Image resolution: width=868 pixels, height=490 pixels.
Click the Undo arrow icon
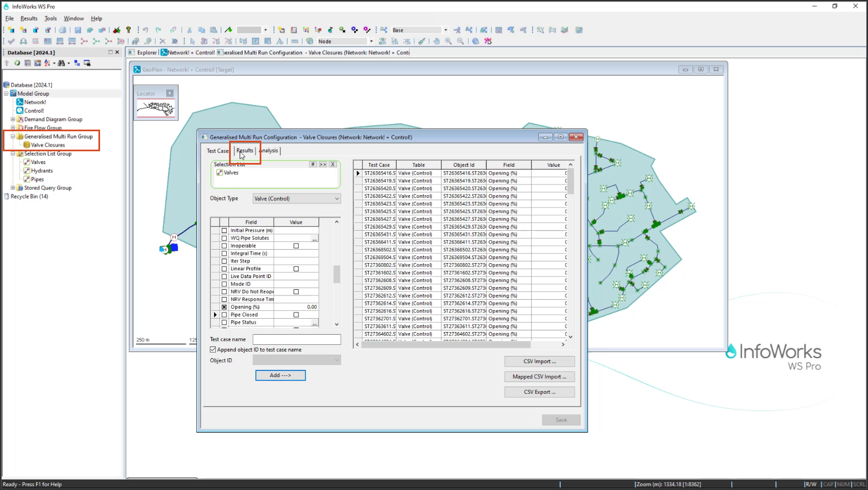pyautogui.click(x=145, y=30)
